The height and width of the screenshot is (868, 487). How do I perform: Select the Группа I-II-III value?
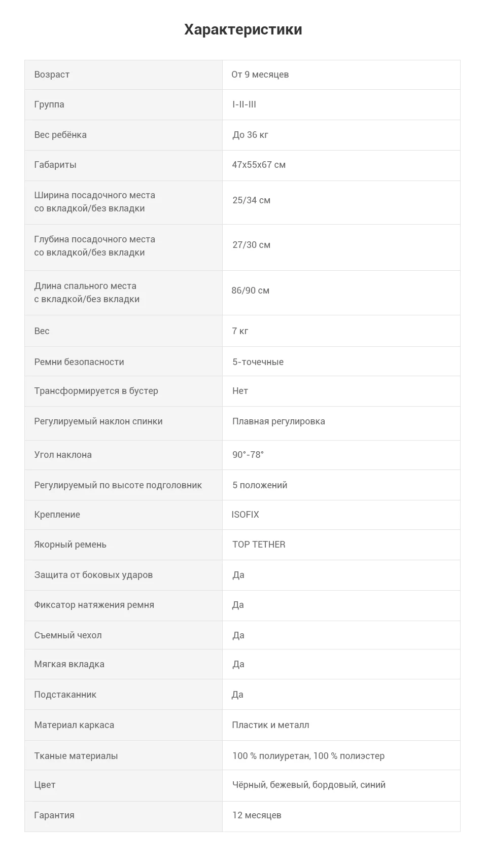[244, 104]
